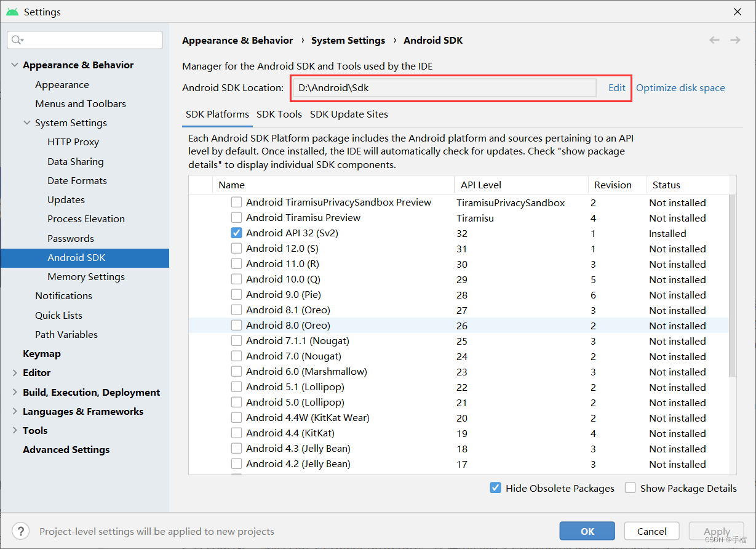756x549 pixels.
Task: Expand Build, Execution, Deployment section
Action: 15,393
